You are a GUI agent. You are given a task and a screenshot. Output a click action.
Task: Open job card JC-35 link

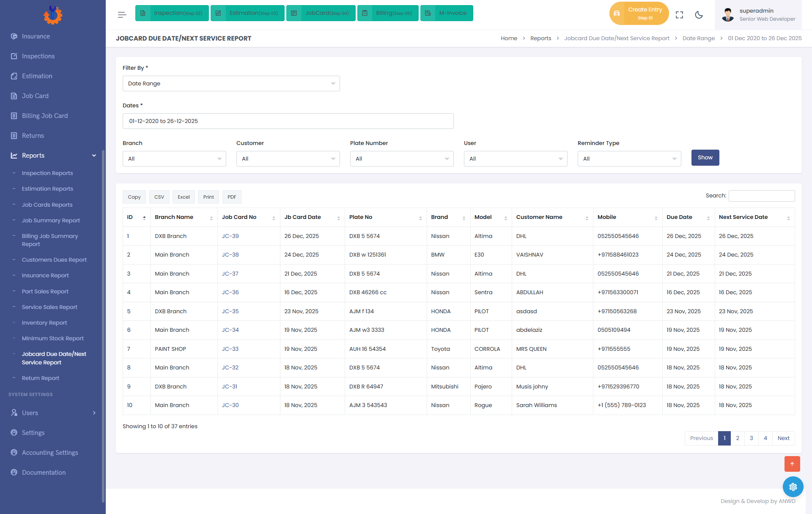pyautogui.click(x=230, y=312)
